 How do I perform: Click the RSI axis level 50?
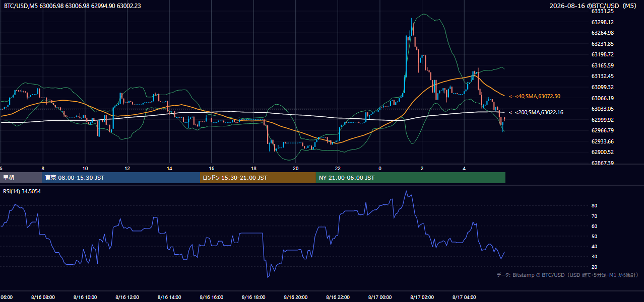click(595, 236)
